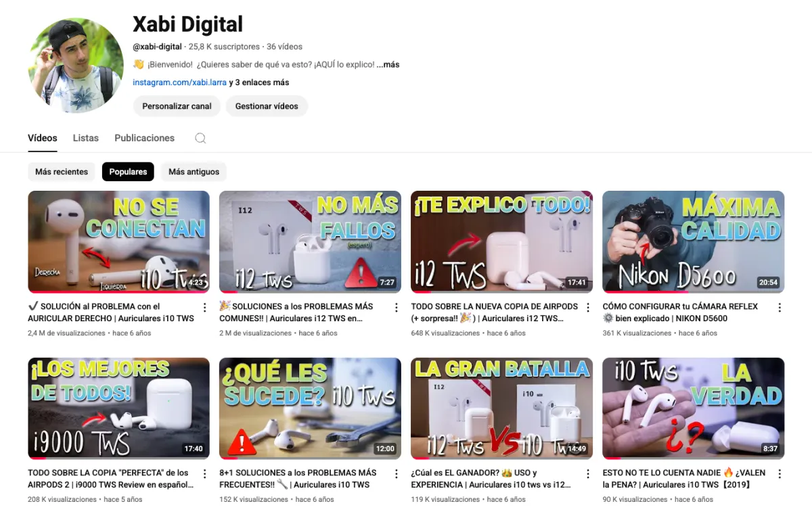Expand the channel description with '...más'
Viewport: 812px width, 512px height.
pos(388,65)
